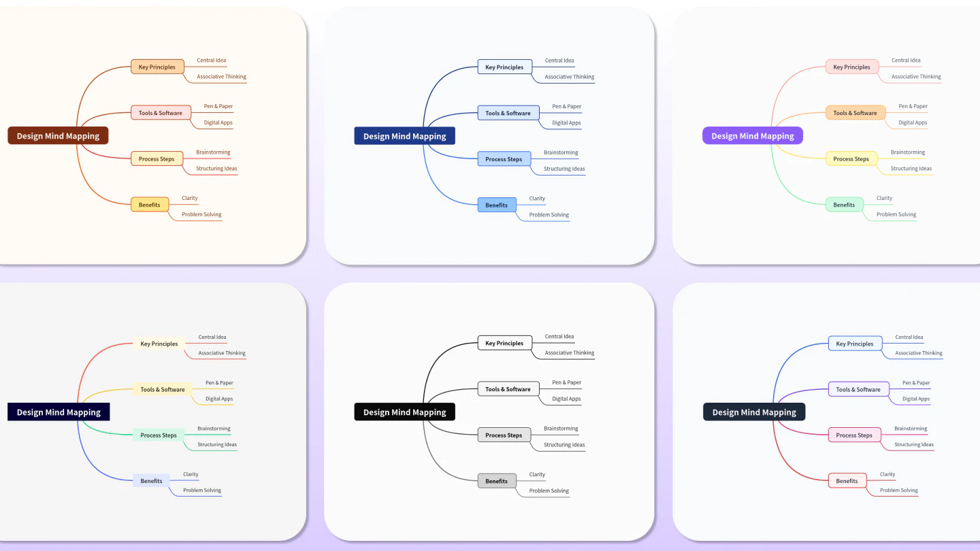This screenshot has height=551, width=980.
Task: Select the green Process Steps node in bottom-left map
Action: coord(159,435)
